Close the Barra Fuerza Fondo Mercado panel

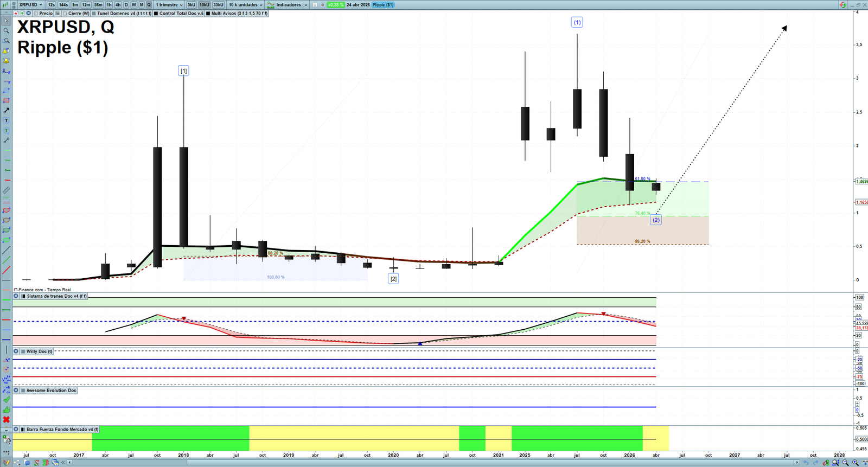tap(16, 430)
